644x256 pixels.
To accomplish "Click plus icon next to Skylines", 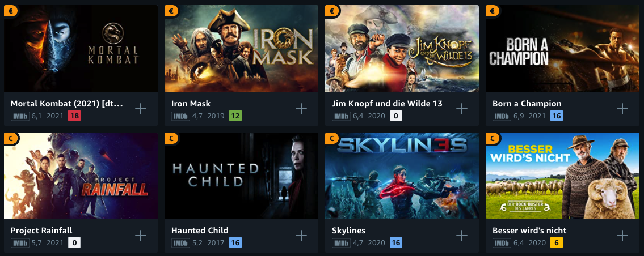I will [462, 236].
